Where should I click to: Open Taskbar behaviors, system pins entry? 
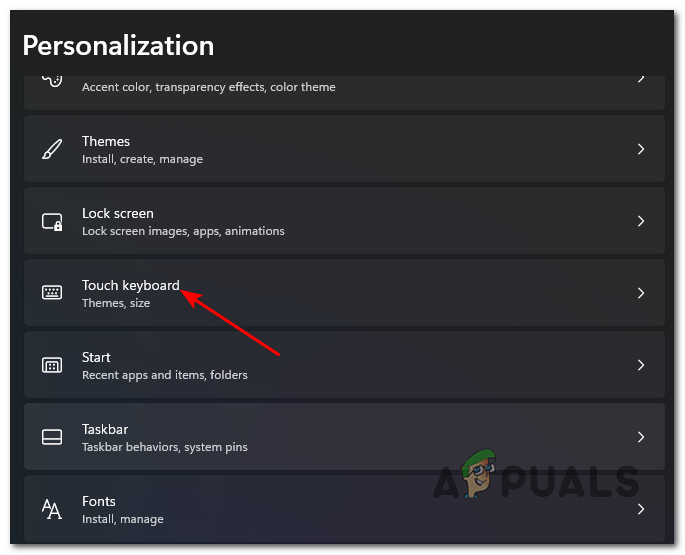pos(164,447)
